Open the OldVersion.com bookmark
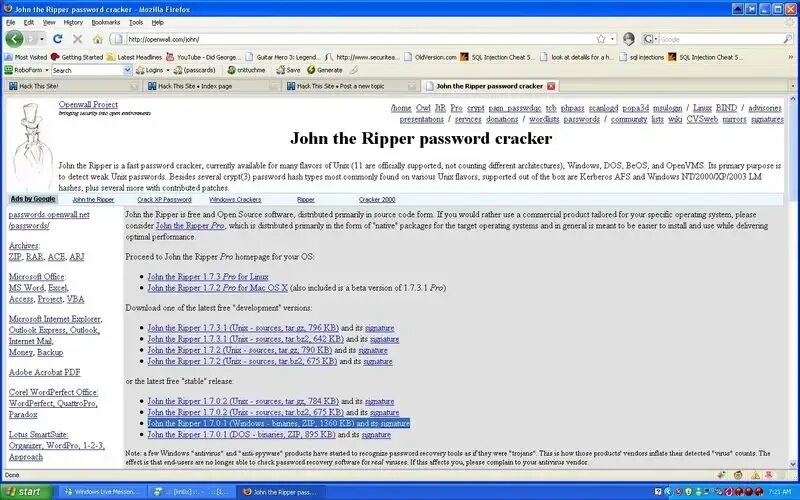Image resolution: width=800 pixels, height=500 pixels. (431, 57)
